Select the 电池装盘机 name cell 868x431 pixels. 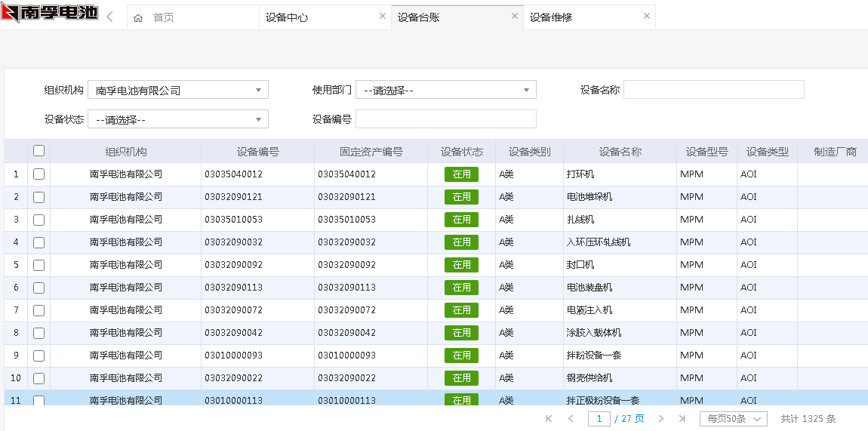click(620, 288)
